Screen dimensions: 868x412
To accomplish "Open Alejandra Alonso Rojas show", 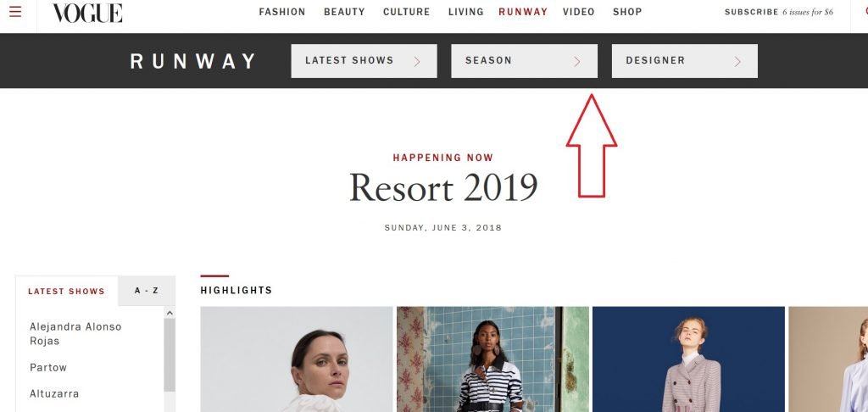I will coord(75,334).
